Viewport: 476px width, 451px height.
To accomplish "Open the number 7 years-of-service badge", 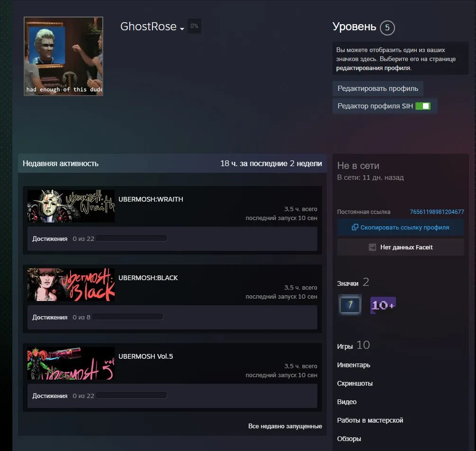I will click(350, 304).
